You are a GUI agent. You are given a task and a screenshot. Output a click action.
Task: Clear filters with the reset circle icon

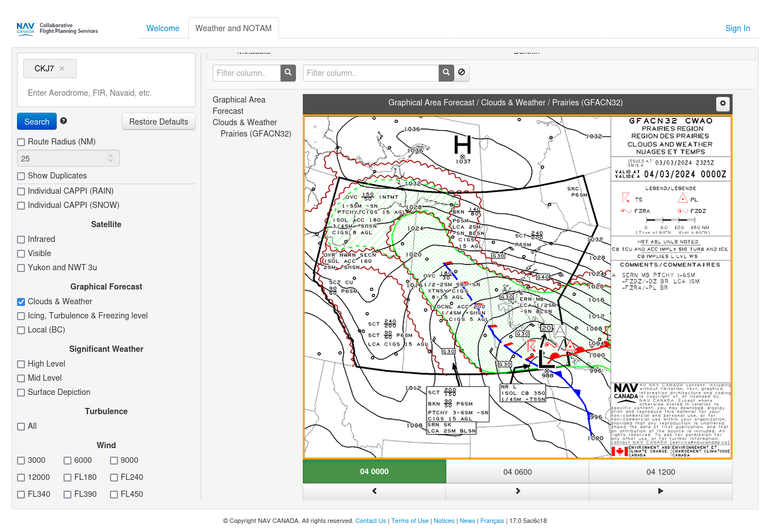[x=462, y=73]
